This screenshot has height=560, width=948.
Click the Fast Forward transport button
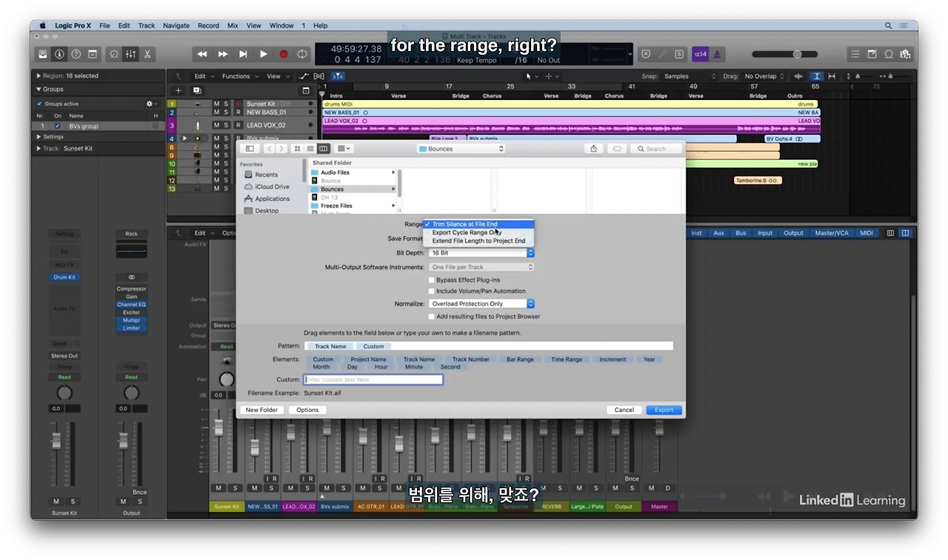[x=223, y=54]
